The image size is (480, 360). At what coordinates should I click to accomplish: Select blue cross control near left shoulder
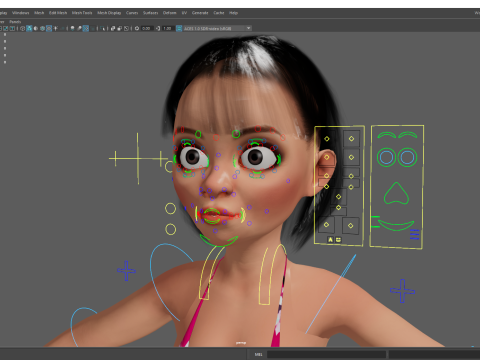pyautogui.click(x=126, y=271)
